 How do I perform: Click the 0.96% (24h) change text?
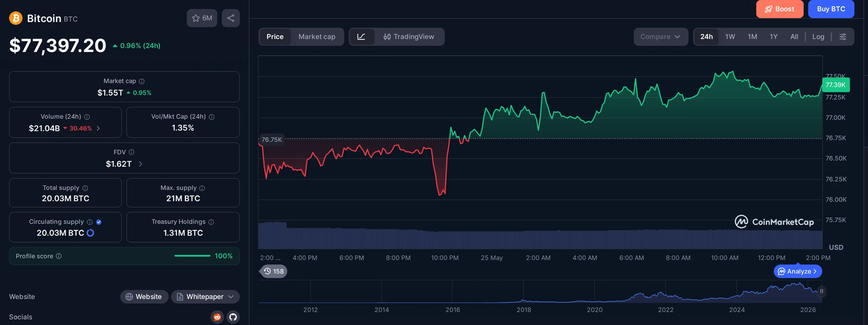tap(140, 46)
